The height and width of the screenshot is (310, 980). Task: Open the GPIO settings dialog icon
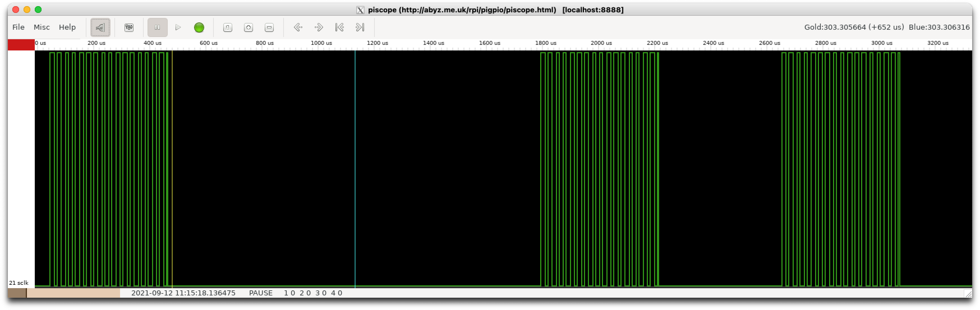click(x=129, y=27)
